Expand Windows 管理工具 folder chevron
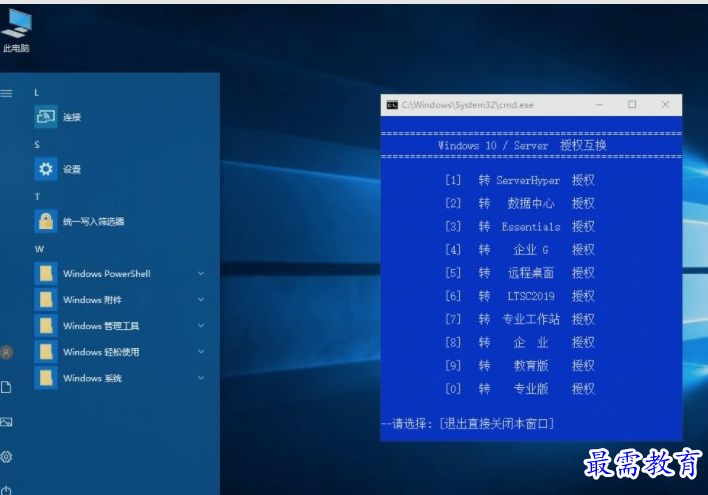 (x=201, y=326)
